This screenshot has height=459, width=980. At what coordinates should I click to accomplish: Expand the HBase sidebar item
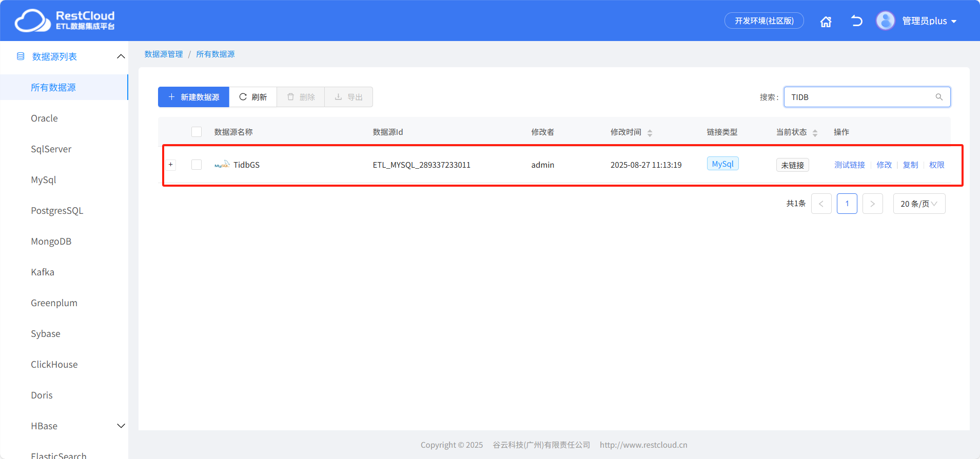(x=121, y=426)
